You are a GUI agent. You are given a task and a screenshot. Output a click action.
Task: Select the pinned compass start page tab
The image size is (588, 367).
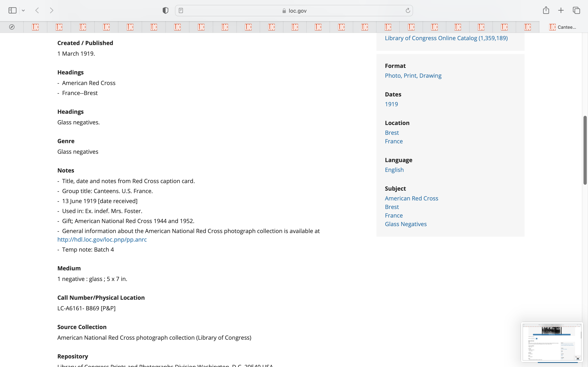tap(12, 27)
